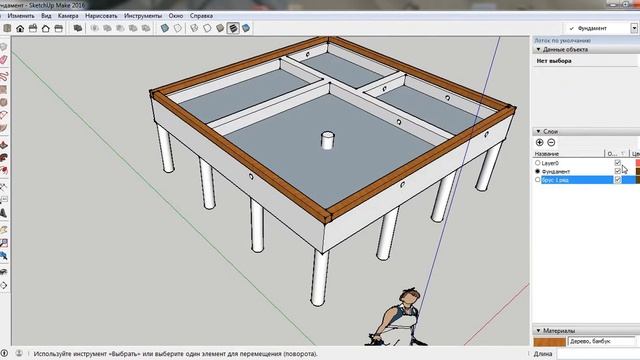Toggle Back Edges style
This screenshot has height=360, width=640.
(178, 28)
